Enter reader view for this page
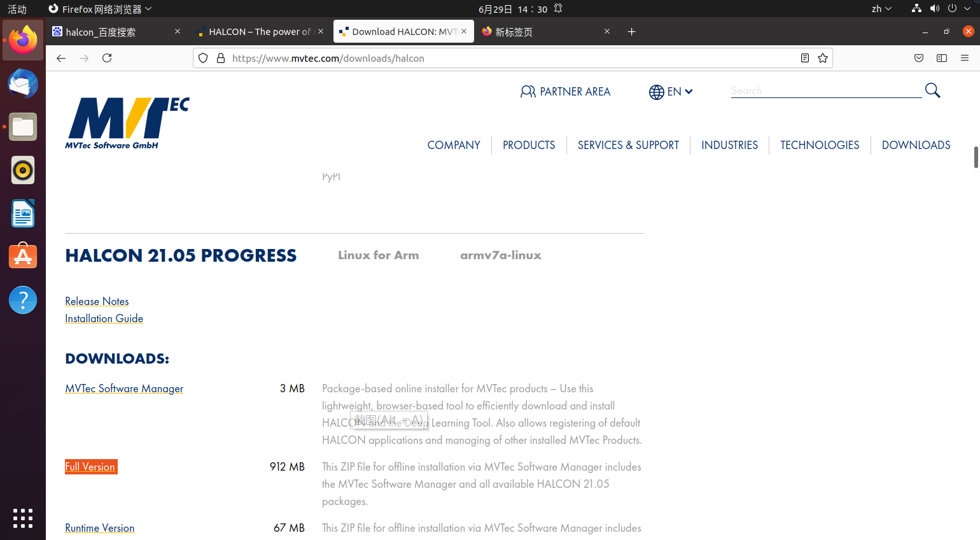This screenshot has height=540, width=980. coord(804,58)
